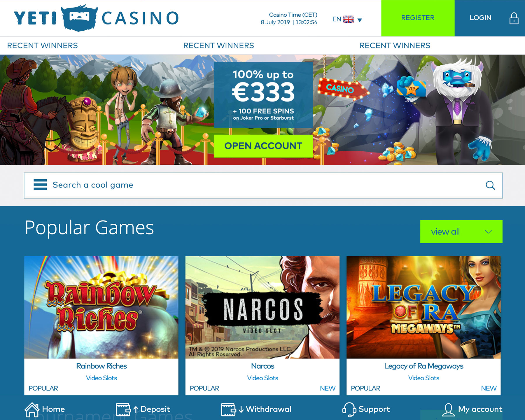Expand the view all dropdown
525x420 pixels.
(461, 232)
